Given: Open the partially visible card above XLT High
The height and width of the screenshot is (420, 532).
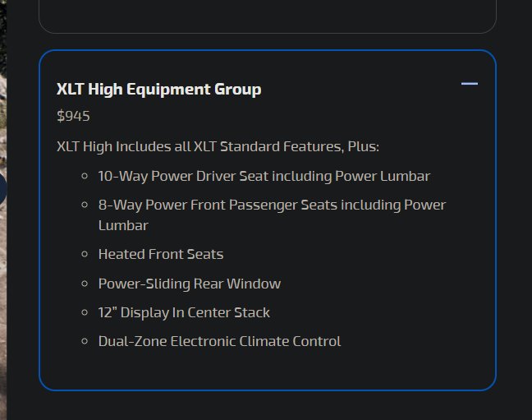Looking at the screenshot, I should point(268,16).
